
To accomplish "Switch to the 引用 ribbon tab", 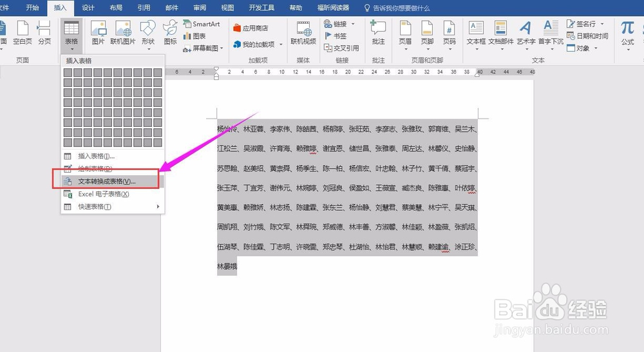I will (144, 7).
